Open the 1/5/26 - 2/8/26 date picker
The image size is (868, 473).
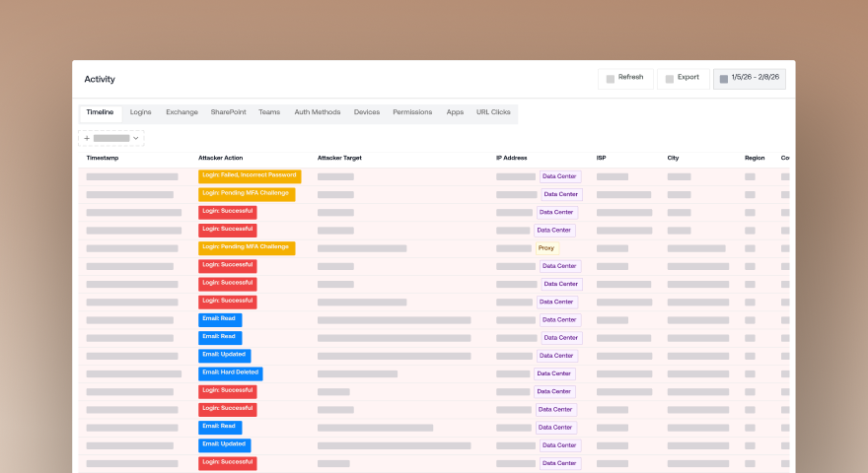tap(750, 79)
